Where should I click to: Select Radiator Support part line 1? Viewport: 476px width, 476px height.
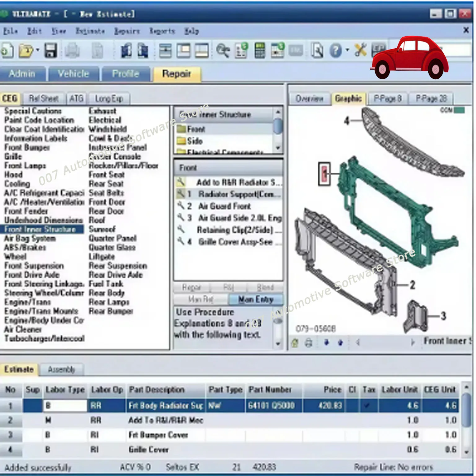[236, 194]
